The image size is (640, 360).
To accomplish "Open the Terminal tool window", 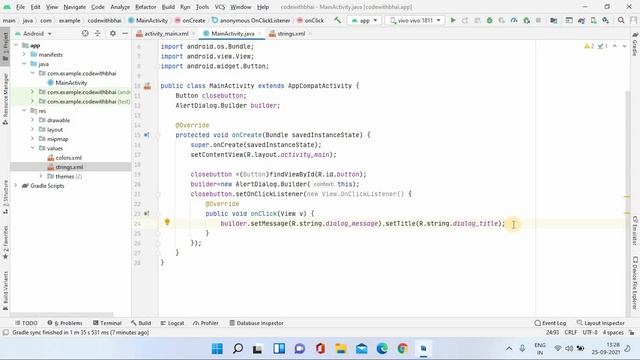I will (107, 323).
